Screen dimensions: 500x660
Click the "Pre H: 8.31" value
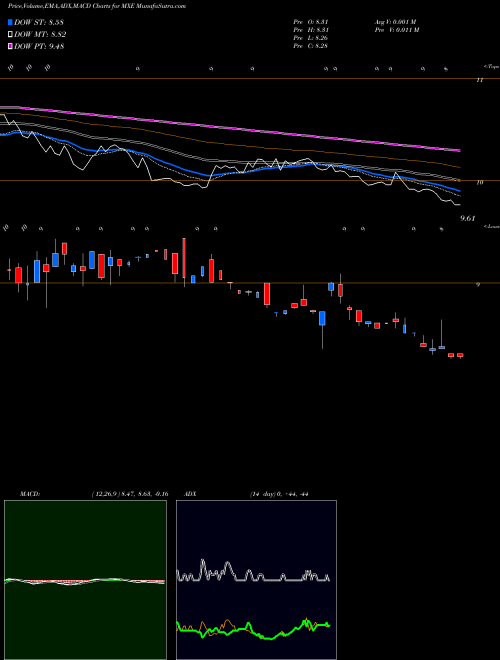[x=311, y=30]
